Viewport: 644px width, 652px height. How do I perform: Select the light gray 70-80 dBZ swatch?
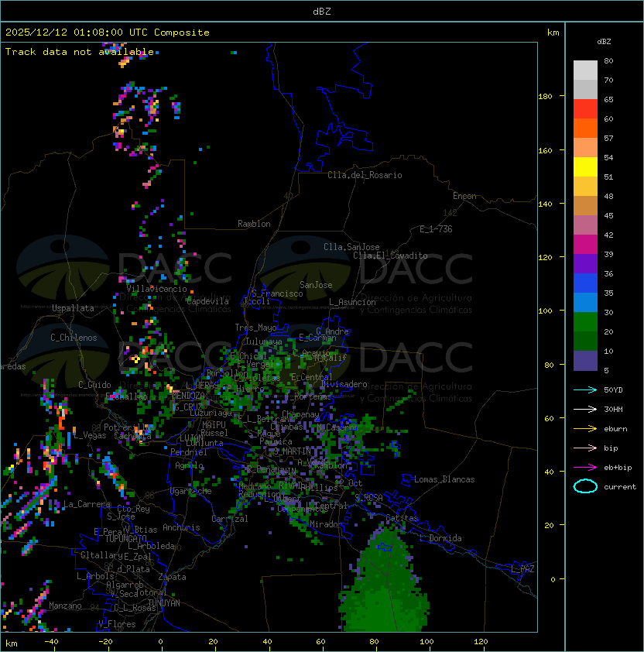tap(585, 70)
